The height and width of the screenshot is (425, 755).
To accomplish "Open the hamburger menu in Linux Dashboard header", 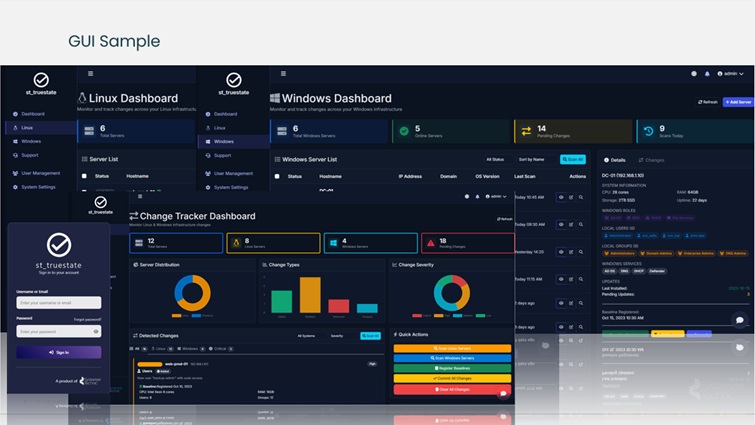I will (x=90, y=73).
